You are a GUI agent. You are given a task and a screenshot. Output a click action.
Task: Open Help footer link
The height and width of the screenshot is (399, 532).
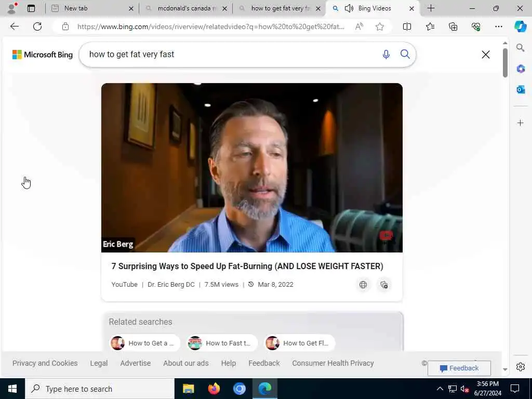point(229,363)
